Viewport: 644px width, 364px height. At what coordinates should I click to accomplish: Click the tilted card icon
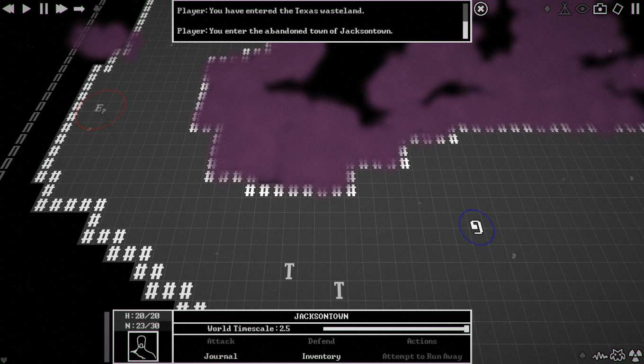617,9
